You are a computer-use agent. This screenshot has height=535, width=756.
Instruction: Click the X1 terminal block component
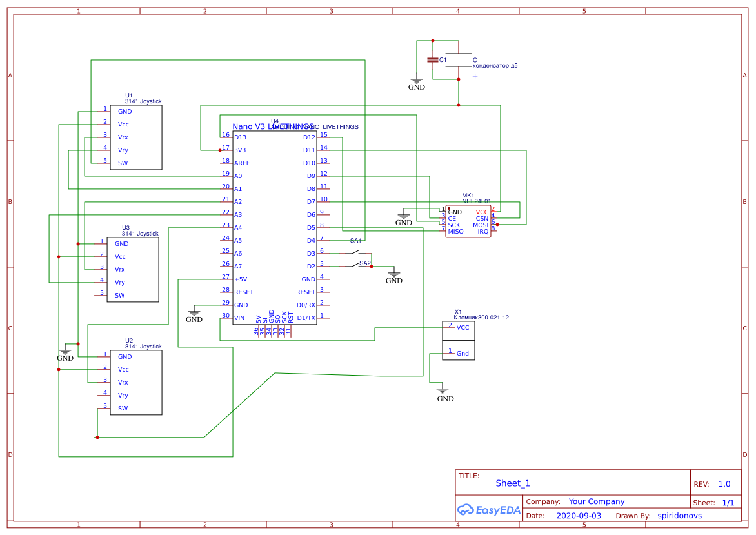click(x=459, y=341)
